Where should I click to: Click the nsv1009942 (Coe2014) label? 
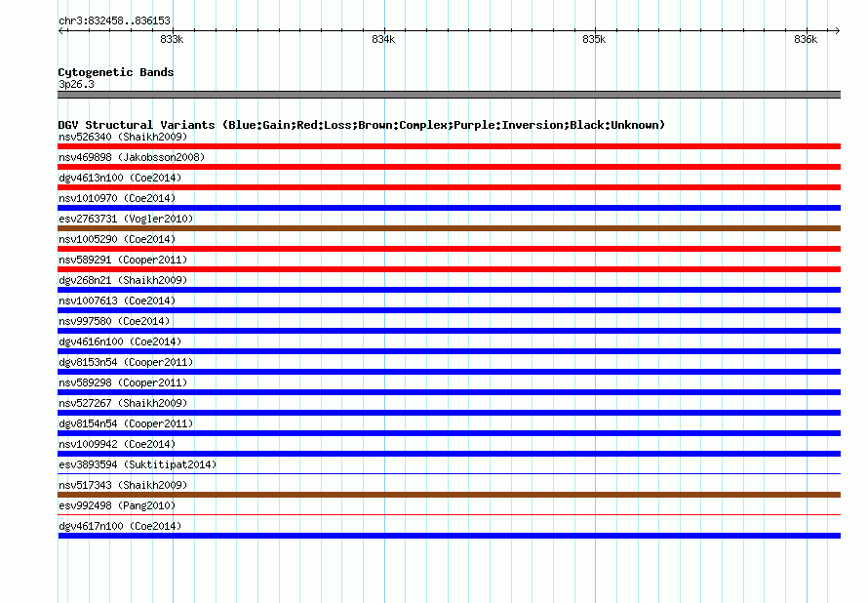coord(117,444)
